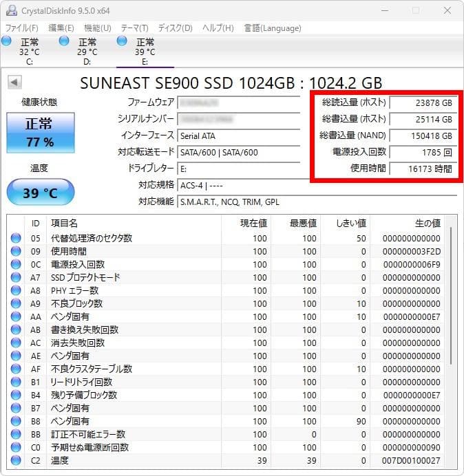464x476 pixels.
Task: Select drive D: at 29 °C
Action: pos(87,52)
